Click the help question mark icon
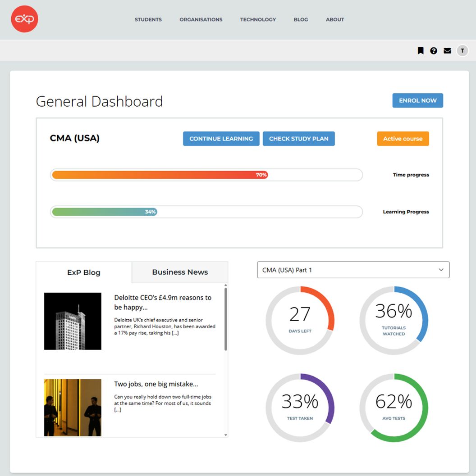 (434, 51)
